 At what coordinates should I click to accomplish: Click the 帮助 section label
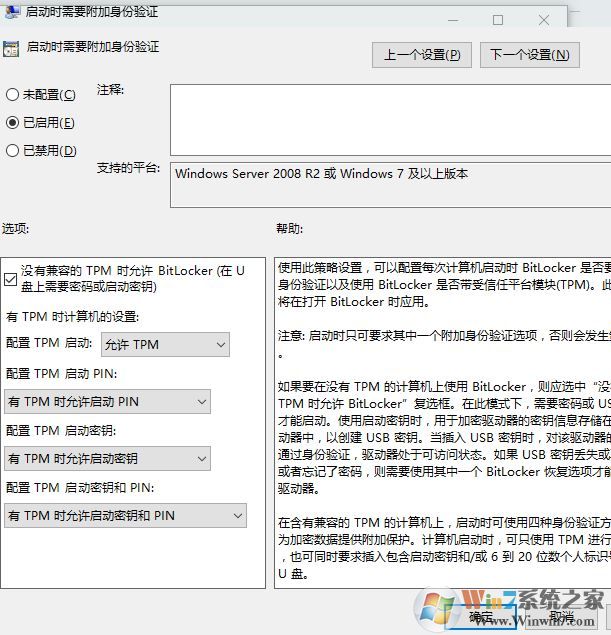(x=290, y=229)
